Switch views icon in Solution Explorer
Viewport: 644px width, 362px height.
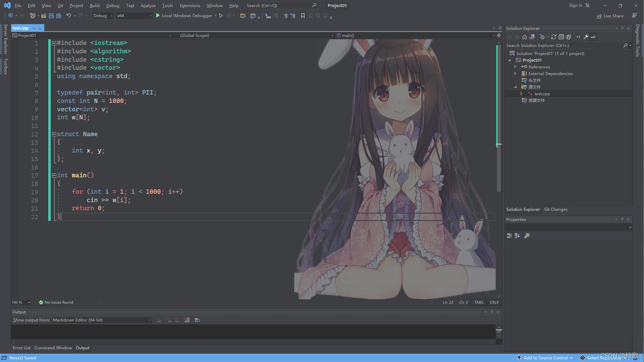(x=532, y=37)
